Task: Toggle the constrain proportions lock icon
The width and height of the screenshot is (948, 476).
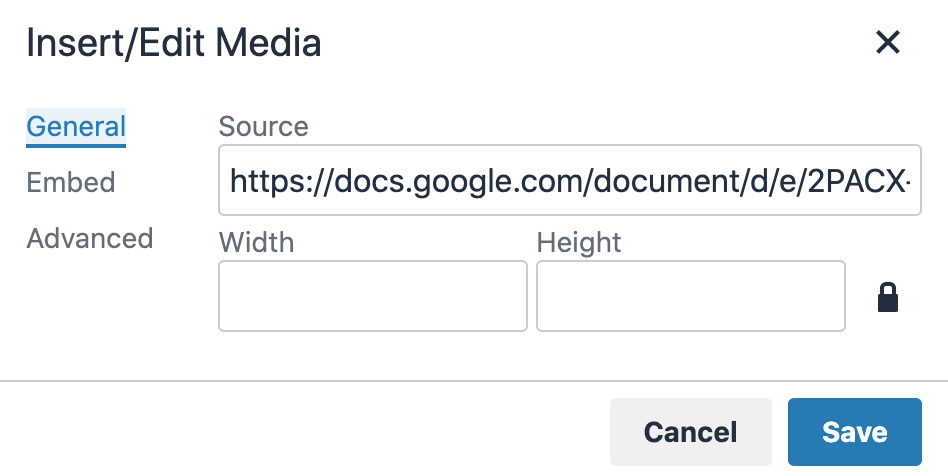Action: click(888, 297)
